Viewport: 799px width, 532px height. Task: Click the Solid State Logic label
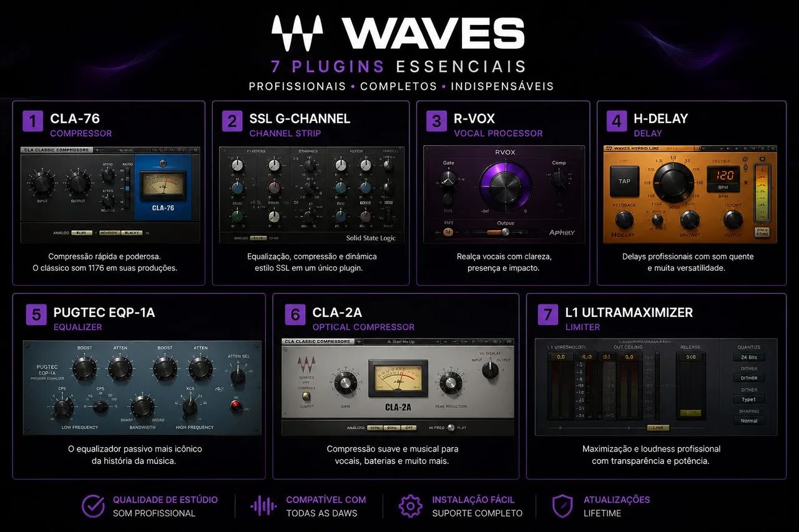coord(371,238)
